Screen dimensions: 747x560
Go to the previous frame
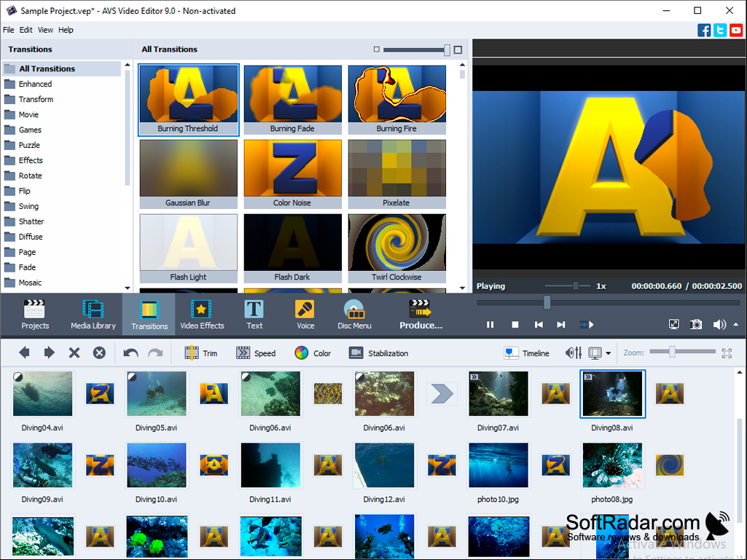[539, 325]
